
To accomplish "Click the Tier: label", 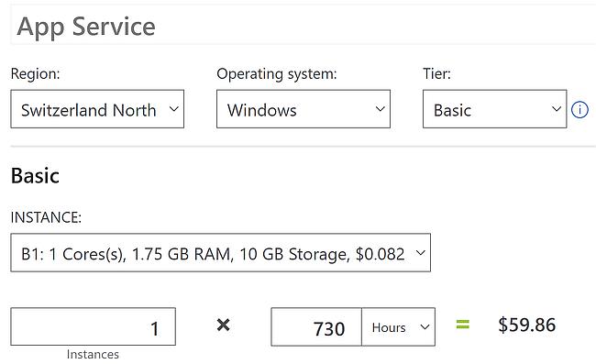I will point(436,73).
